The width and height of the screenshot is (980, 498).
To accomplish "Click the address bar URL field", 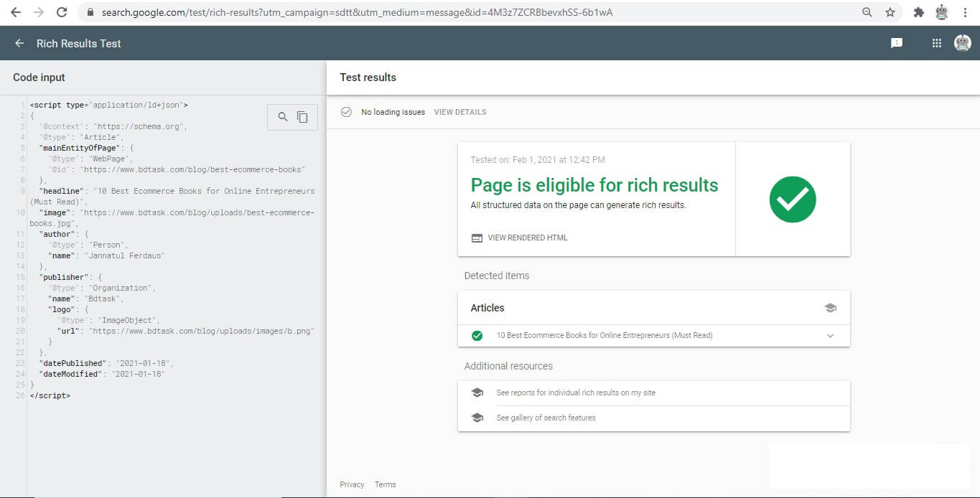I will (x=431, y=11).
